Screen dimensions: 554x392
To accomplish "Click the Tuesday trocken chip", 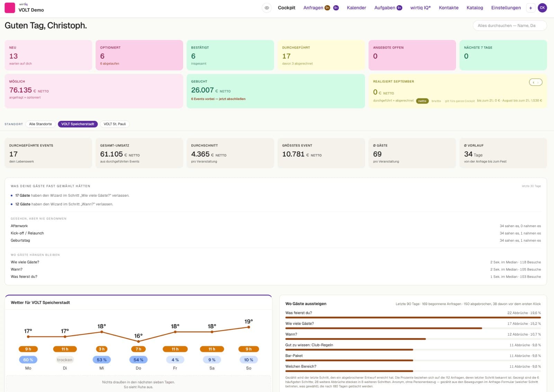I will (x=65, y=360).
